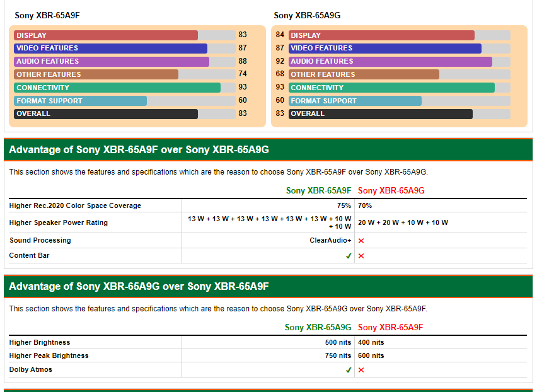Click the OVERALL bar for Sony XBR-65A9G

point(400,113)
